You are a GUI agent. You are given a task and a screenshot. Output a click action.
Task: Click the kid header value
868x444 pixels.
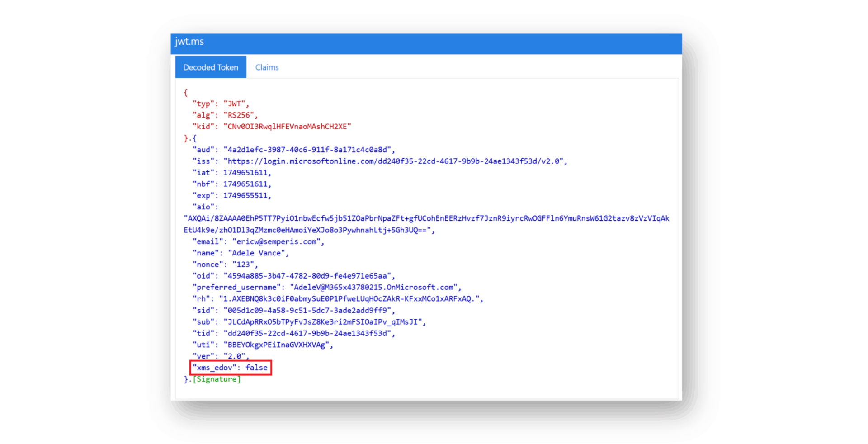coord(287,127)
